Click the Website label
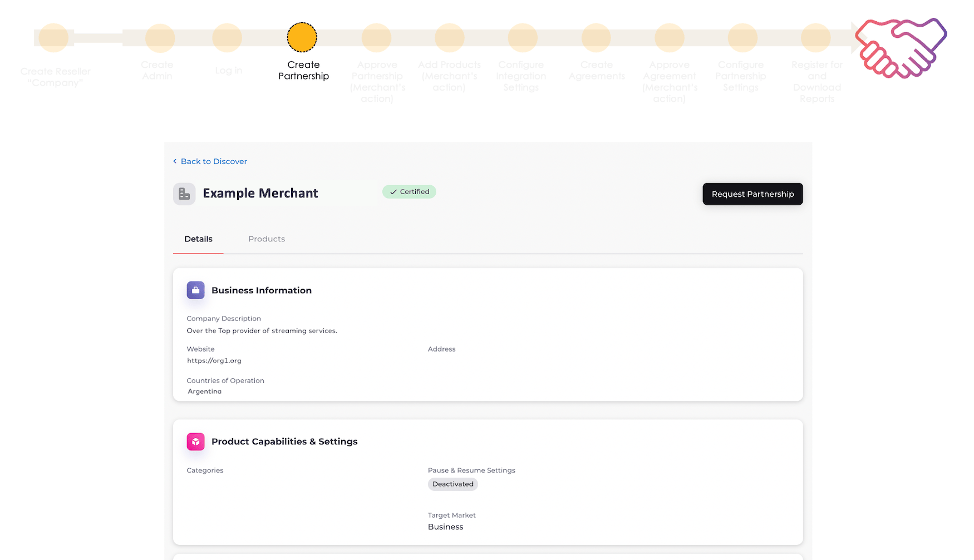Image resolution: width=974 pixels, height=560 pixels. pos(200,349)
